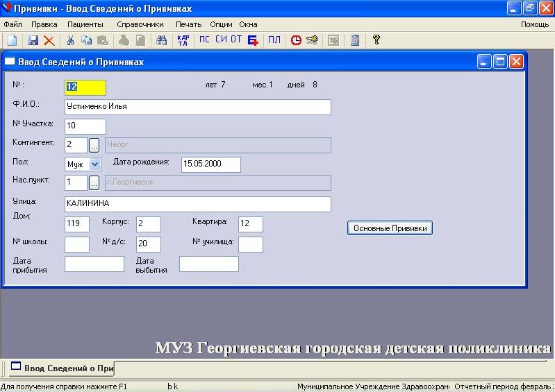This screenshot has height=392, width=555.
Task: Click the empty Дата выбытия field
Action: click(209, 264)
